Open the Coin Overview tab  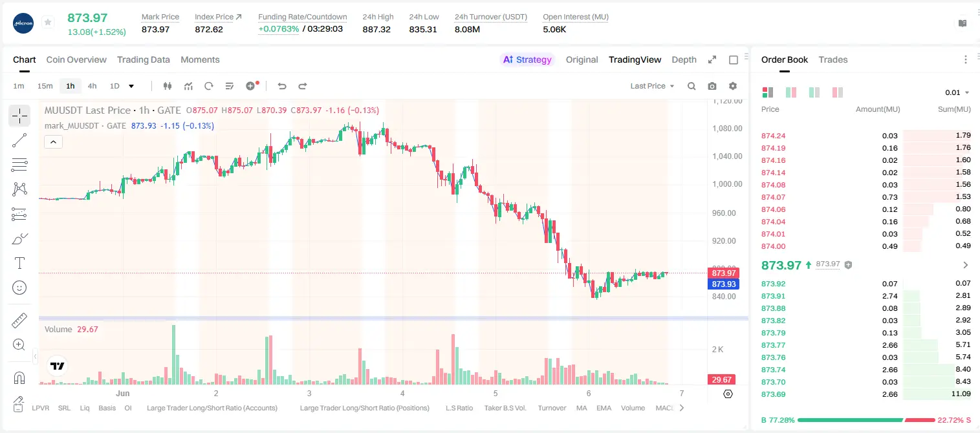[76, 59]
